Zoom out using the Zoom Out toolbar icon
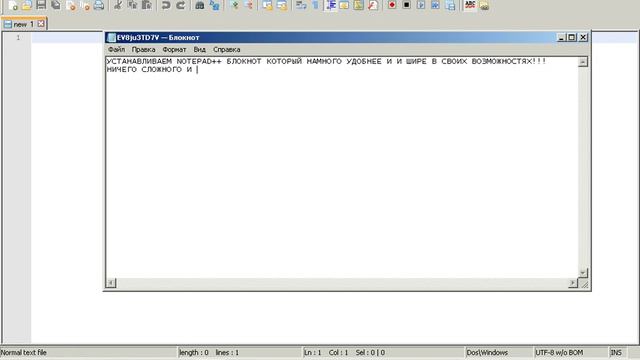This screenshot has width=640, height=360. click(x=249, y=5)
